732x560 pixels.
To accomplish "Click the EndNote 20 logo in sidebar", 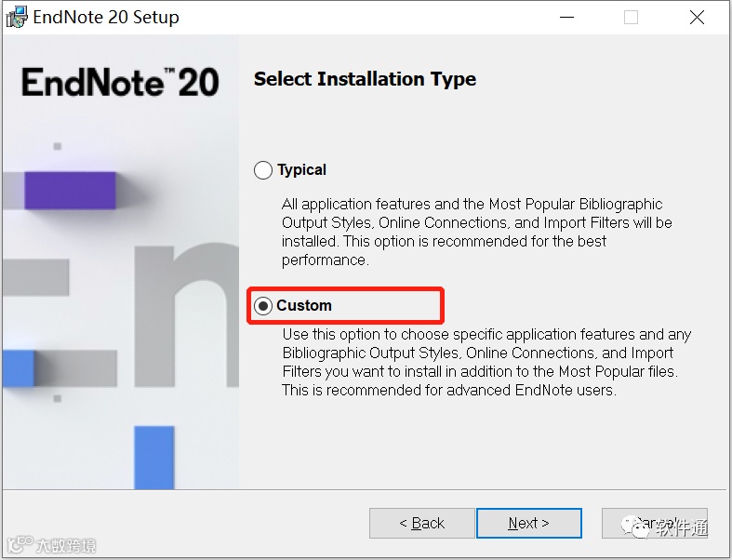I will [120, 83].
